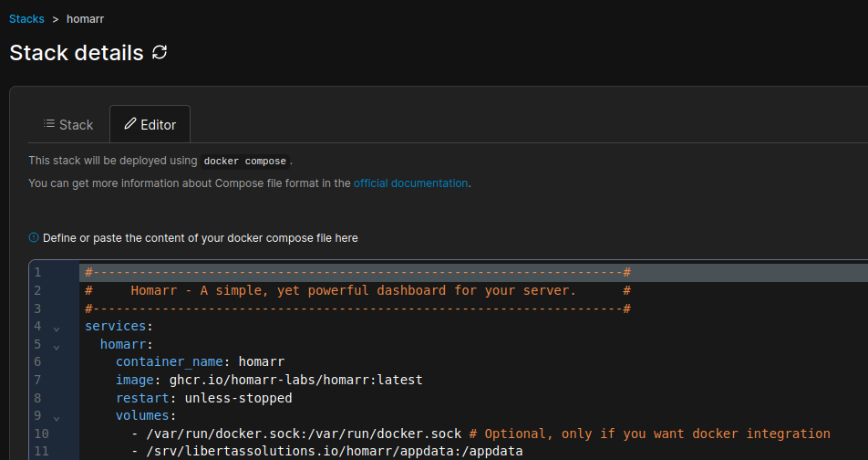The height and width of the screenshot is (460, 868).
Task: Click the pencil icon on the Editor tab
Action: point(130,123)
